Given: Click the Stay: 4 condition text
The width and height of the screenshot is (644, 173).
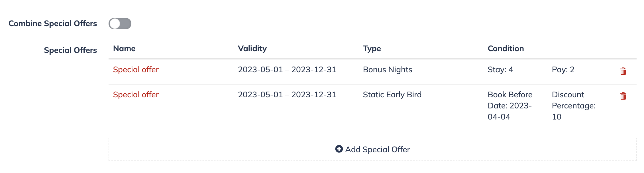Looking at the screenshot, I should (x=500, y=69).
